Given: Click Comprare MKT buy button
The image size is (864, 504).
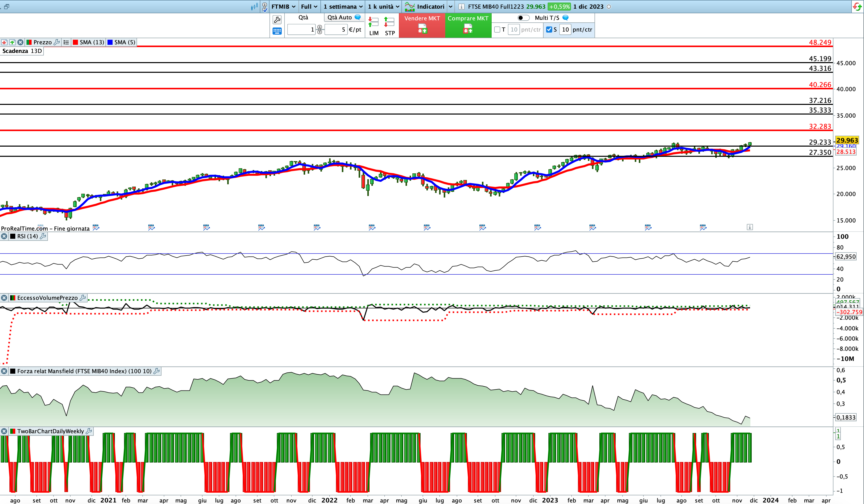Looking at the screenshot, I should tap(468, 25).
